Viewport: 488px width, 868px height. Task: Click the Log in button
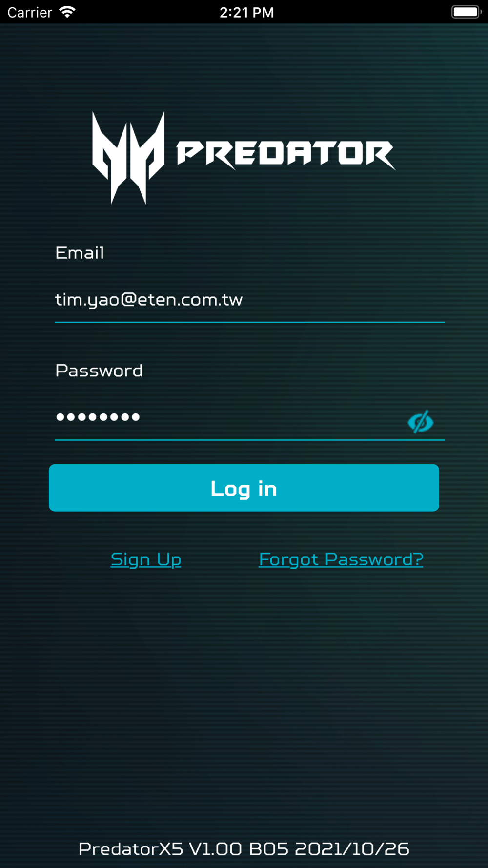coord(244,488)
